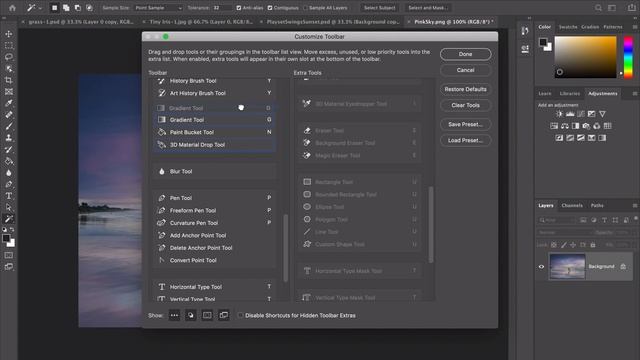The height and width of the screenshot is (360, 640).
Task: Add a Levels adjustment
Action: (570, 114)
